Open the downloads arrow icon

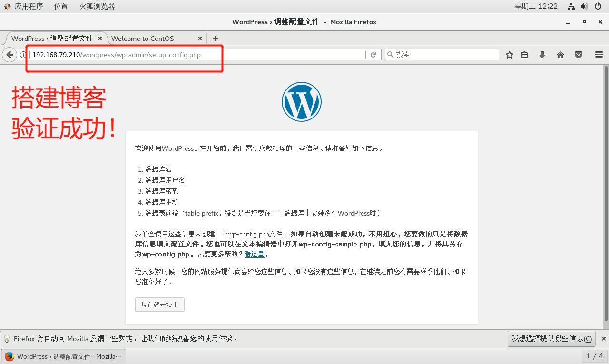point(542,55)
